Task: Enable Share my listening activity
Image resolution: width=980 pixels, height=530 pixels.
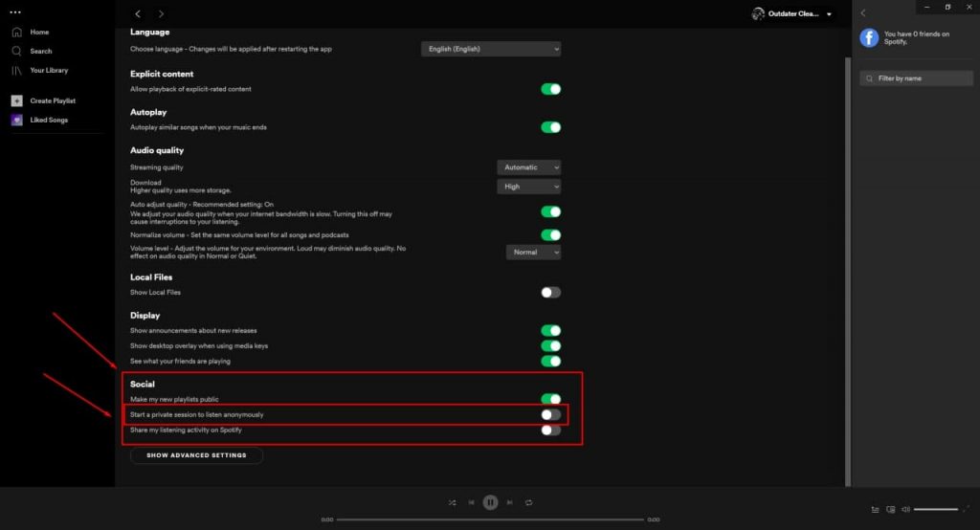Action: (550, 430)
